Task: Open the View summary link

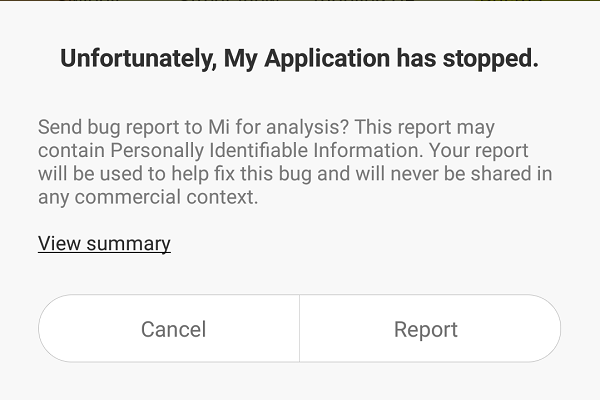Action: point(104,243)
